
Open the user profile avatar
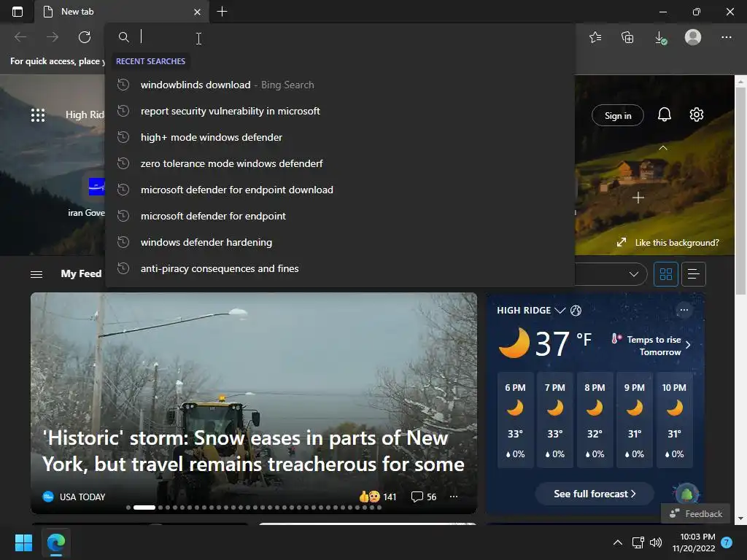pyautogui.click(x=693, y=37)
